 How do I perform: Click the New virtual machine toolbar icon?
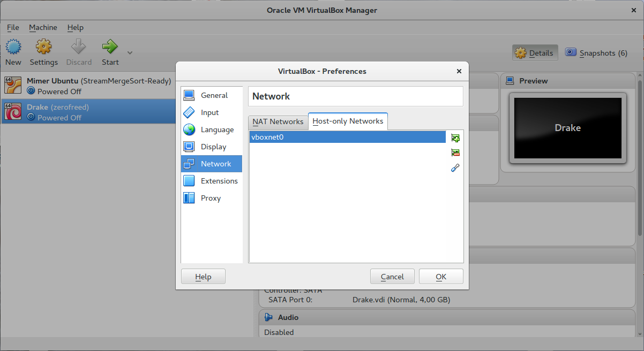tap(13, 47)
